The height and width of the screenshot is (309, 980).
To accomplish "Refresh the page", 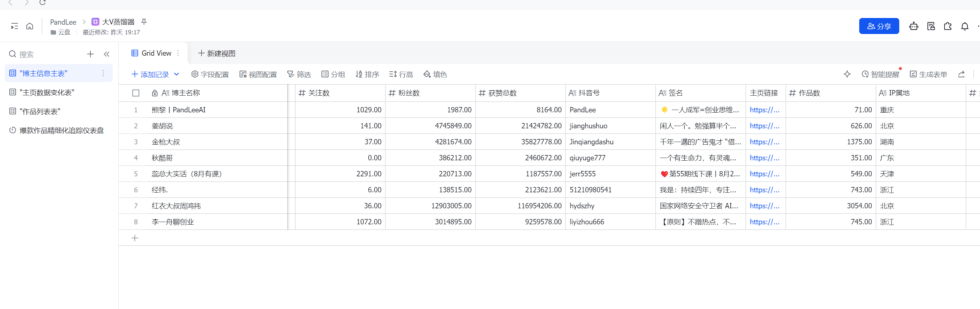I will click(43, 3).
